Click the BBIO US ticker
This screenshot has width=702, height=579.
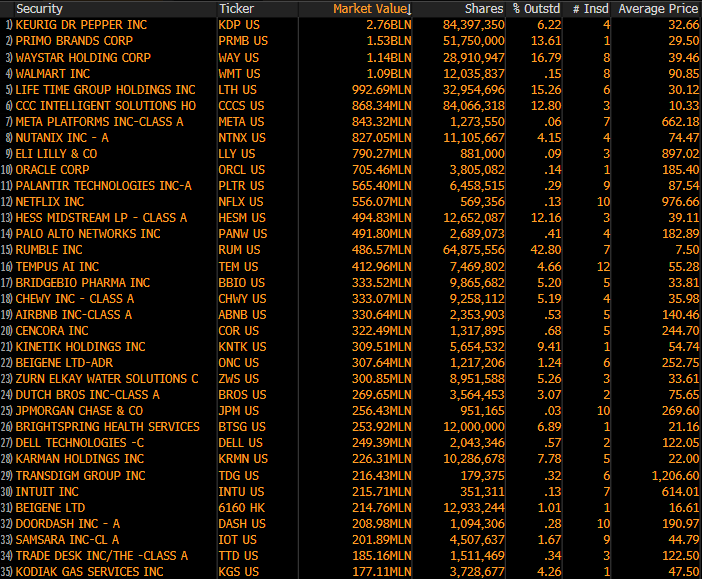tap(242, 283)
